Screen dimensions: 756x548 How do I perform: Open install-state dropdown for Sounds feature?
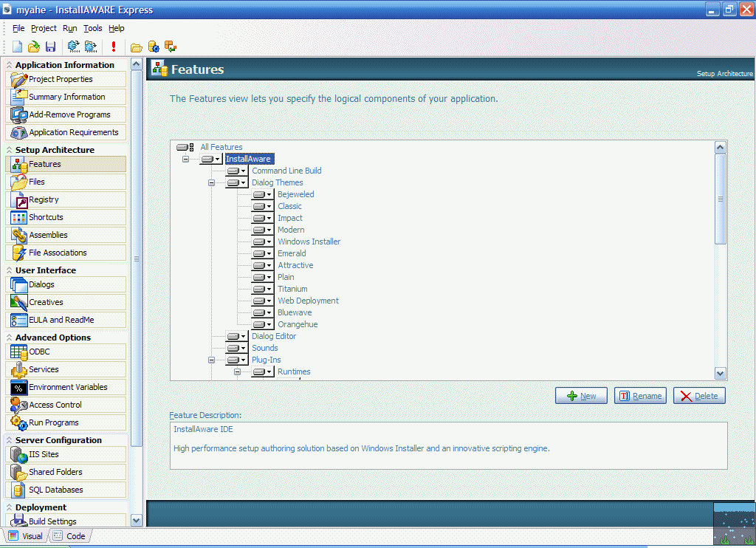click(244, 348)
